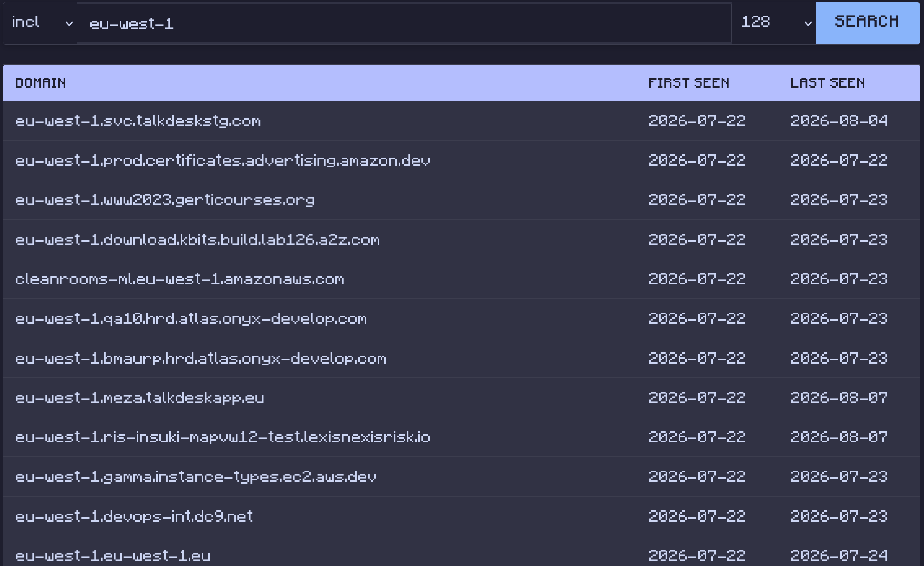Click the eu-west-1 search query field
The image size is (924, 566).
click(x=404, y=23)
